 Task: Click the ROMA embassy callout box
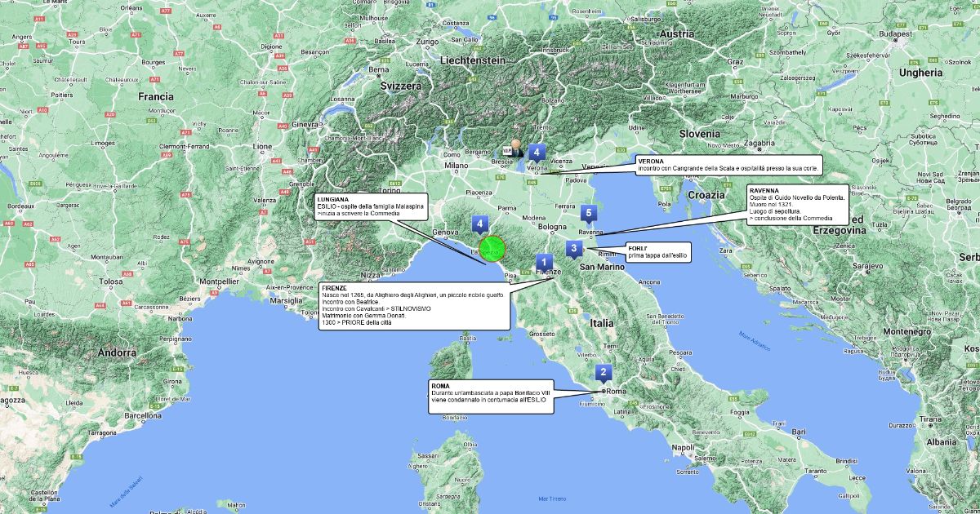tap(492, 397)
